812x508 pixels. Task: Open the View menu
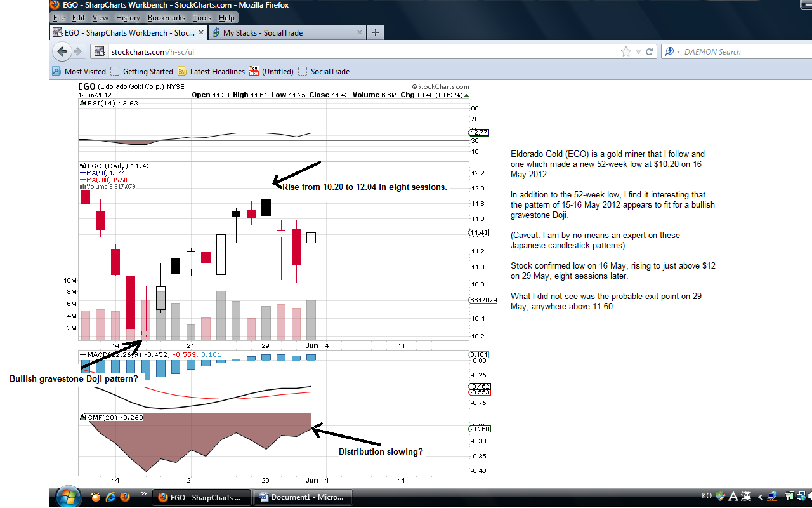pos(100,18)
